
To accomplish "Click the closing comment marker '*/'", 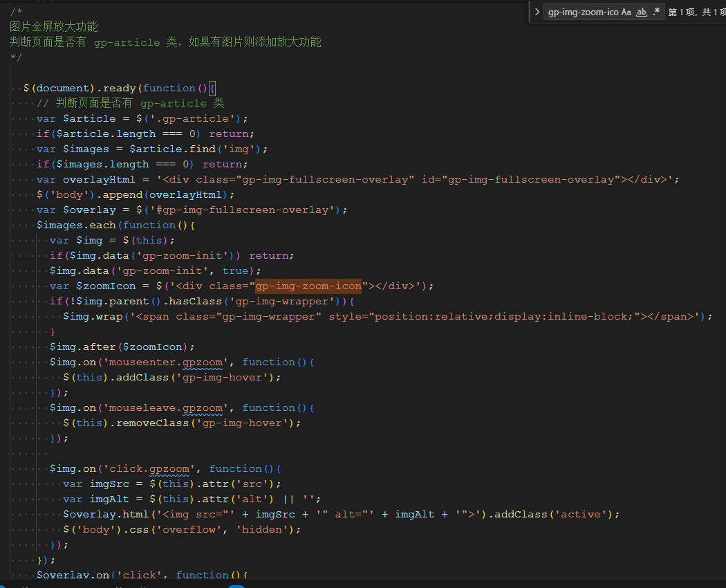I will pyautogui.click(x=16, y=57).
